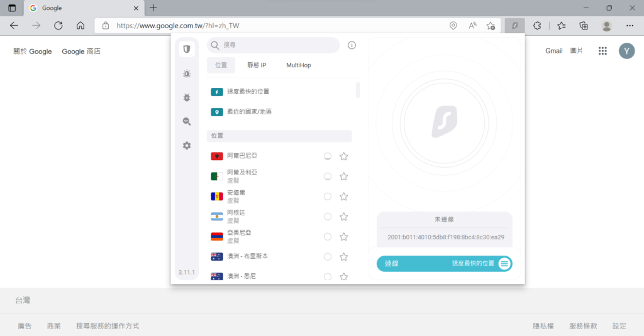Add 亞美尼亞 to favorites star
644x336 pixels.
[344, 237]
